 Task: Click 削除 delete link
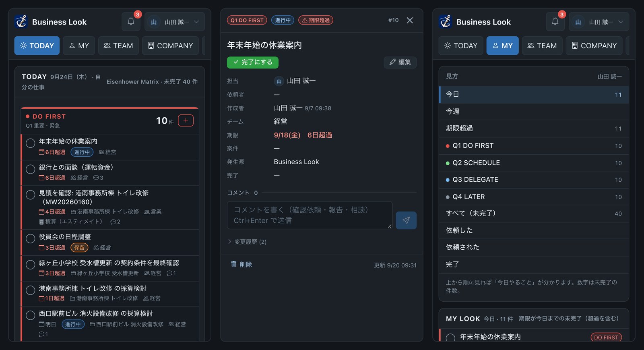coord(241,265)
